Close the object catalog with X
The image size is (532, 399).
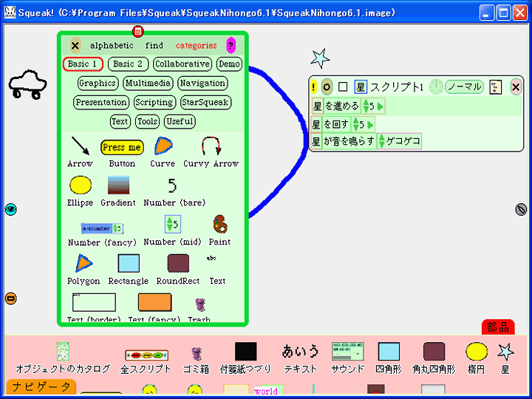[x=75, y=46]
